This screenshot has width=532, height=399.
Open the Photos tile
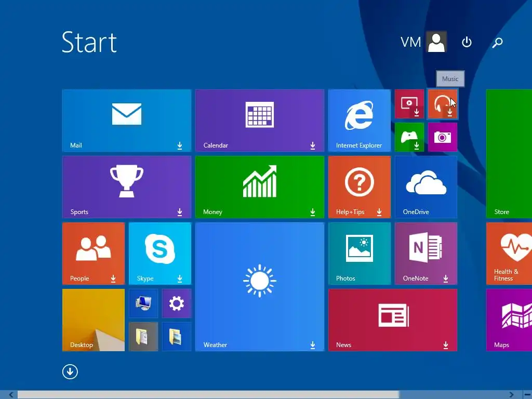click(360, 254)
